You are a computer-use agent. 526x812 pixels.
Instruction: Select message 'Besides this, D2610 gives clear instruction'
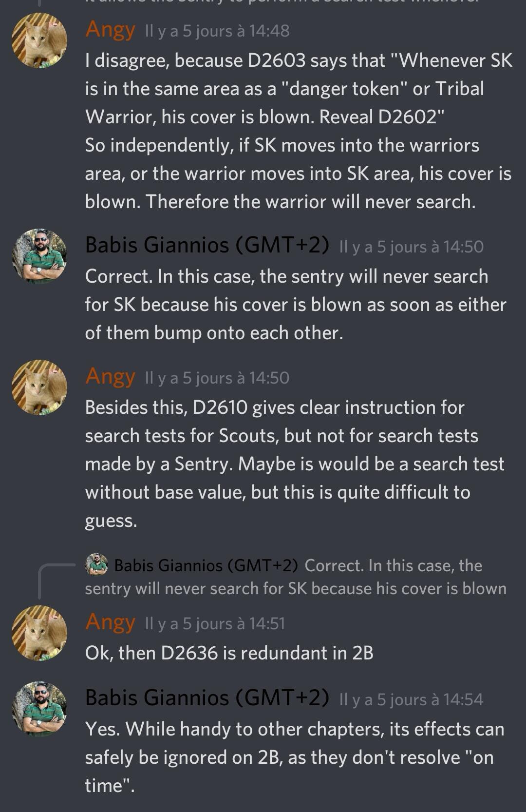[x=295, y=464]
